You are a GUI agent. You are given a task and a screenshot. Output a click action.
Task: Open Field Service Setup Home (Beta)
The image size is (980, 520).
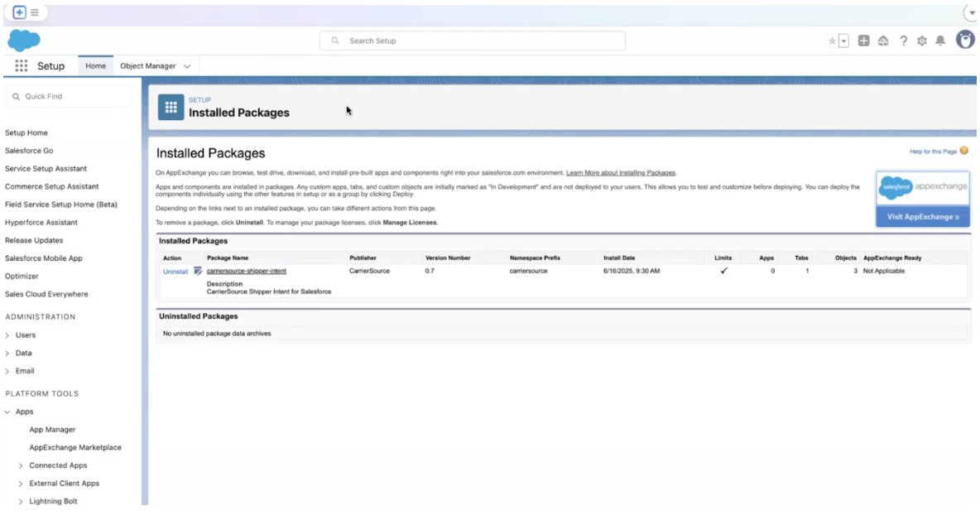[x=61, y=205]
